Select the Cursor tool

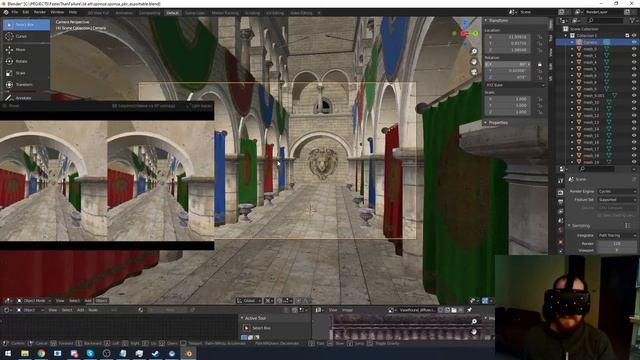26,36
